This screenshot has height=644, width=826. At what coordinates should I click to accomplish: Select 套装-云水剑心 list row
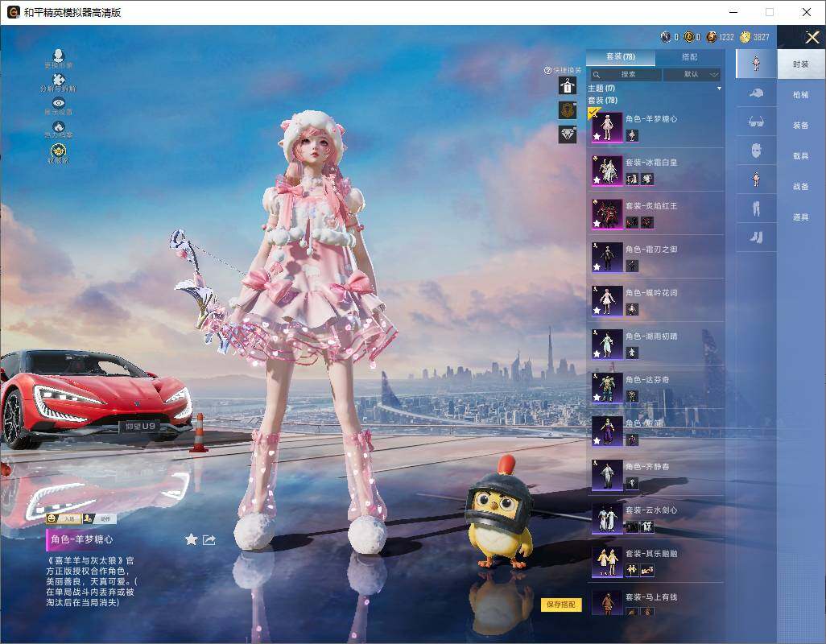coord(655,518)
